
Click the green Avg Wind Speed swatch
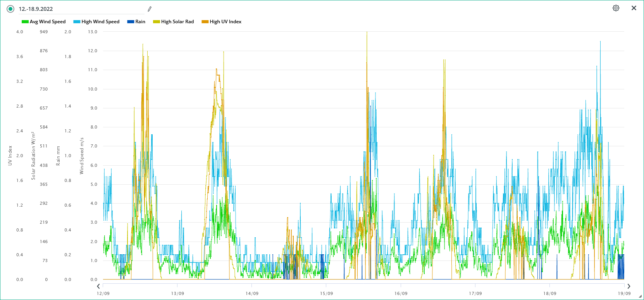pos(25,22)
